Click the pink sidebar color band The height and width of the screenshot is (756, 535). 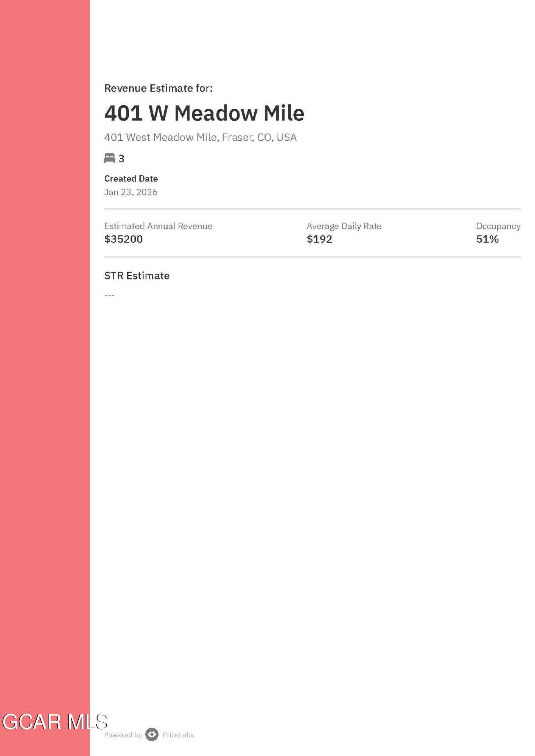(x=45, y=378)
